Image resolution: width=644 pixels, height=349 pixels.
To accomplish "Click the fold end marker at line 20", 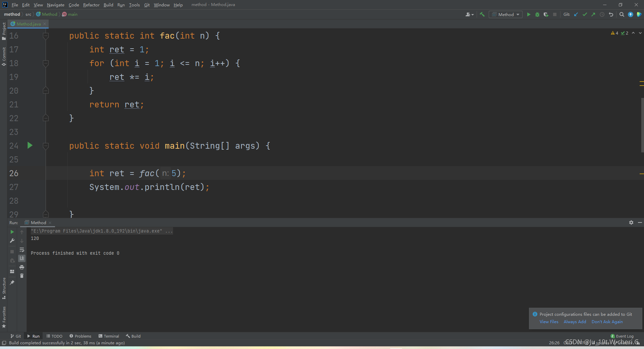I will click(x=46, y=91).
